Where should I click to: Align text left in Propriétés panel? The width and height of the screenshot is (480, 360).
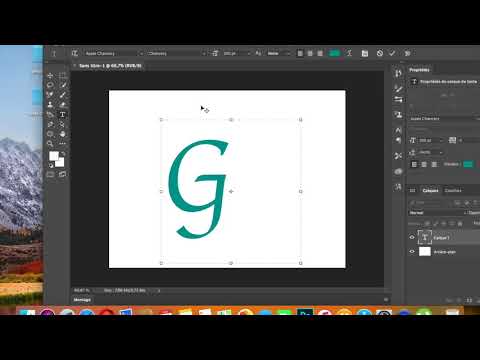[x=414, y=164]
